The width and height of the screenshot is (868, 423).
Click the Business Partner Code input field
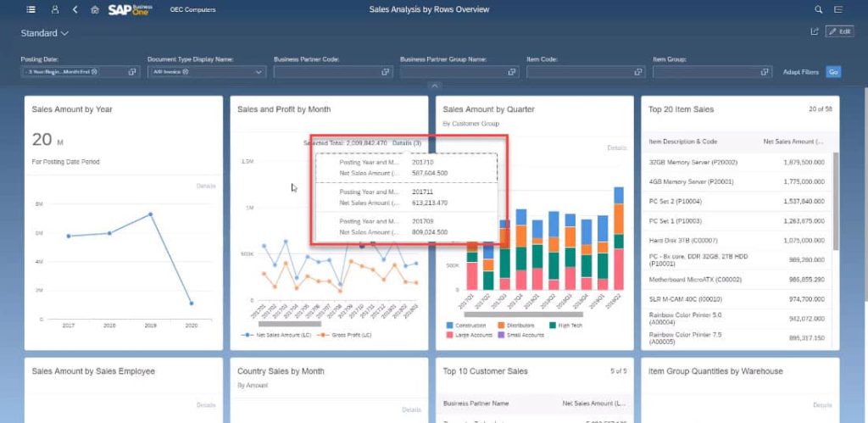pyautogui.click(x=333, y=72)
